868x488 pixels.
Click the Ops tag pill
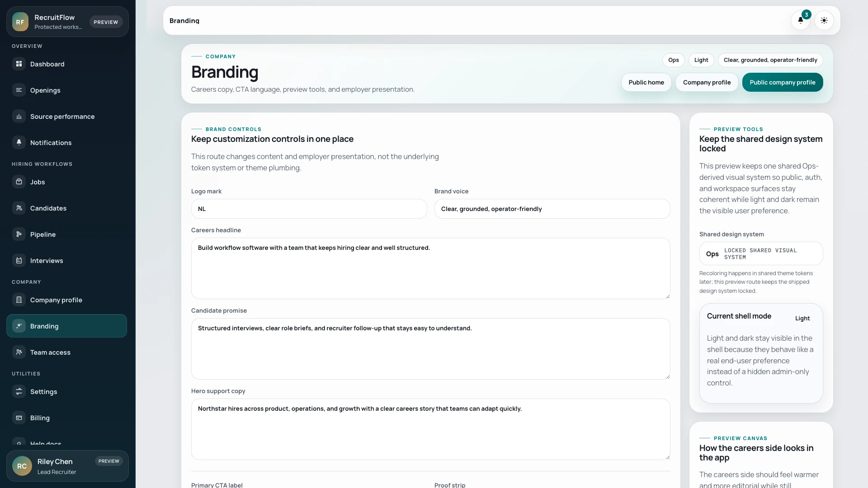(673, 60)
